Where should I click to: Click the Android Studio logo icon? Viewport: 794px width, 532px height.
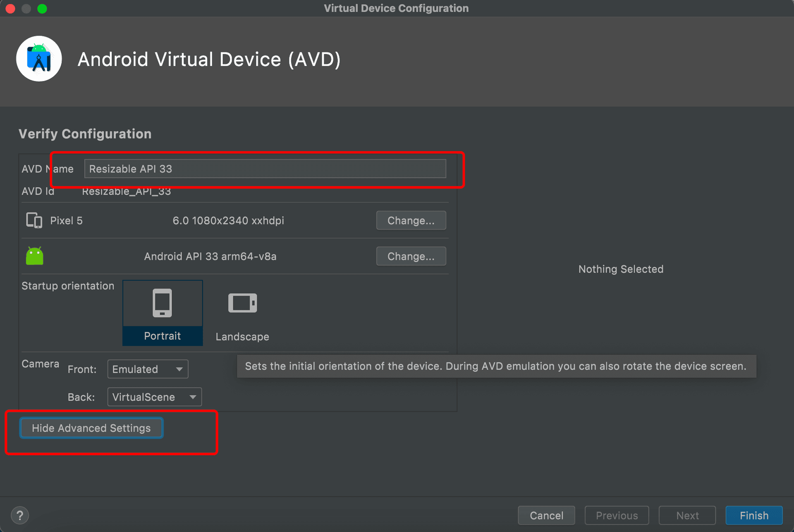[39, 59]
